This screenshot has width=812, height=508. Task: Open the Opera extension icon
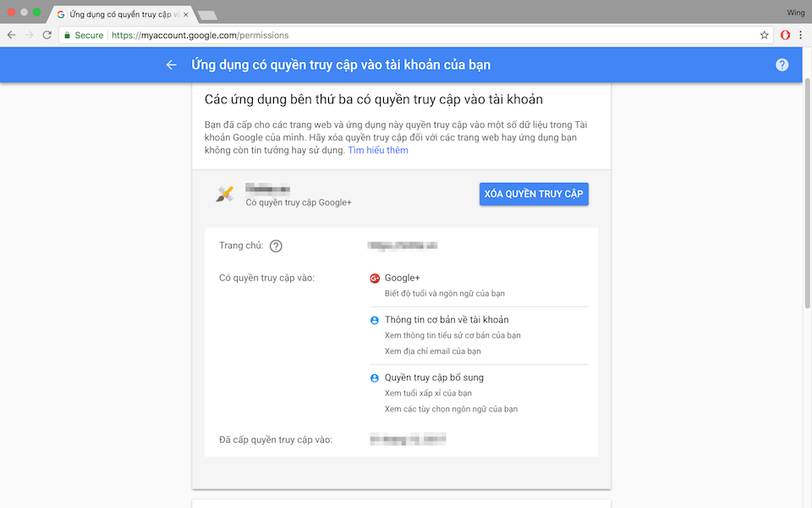point(785,36)
